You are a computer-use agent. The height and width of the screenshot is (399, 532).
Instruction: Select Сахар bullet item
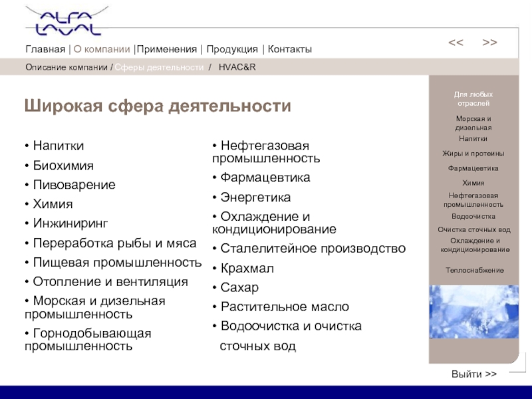pos(235,287)
